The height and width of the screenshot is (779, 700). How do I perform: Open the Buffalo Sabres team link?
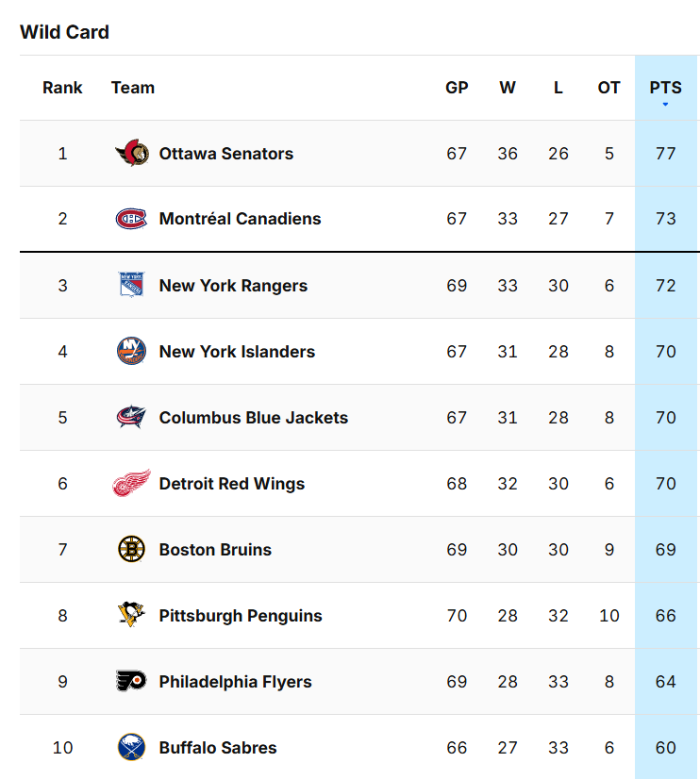[x=218, y=748]
